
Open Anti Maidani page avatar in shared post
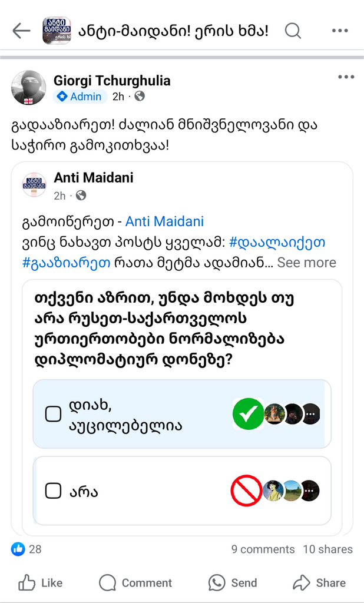coord(34,185)
